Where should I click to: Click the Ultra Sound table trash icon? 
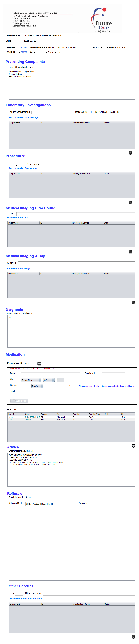(130, 251)
